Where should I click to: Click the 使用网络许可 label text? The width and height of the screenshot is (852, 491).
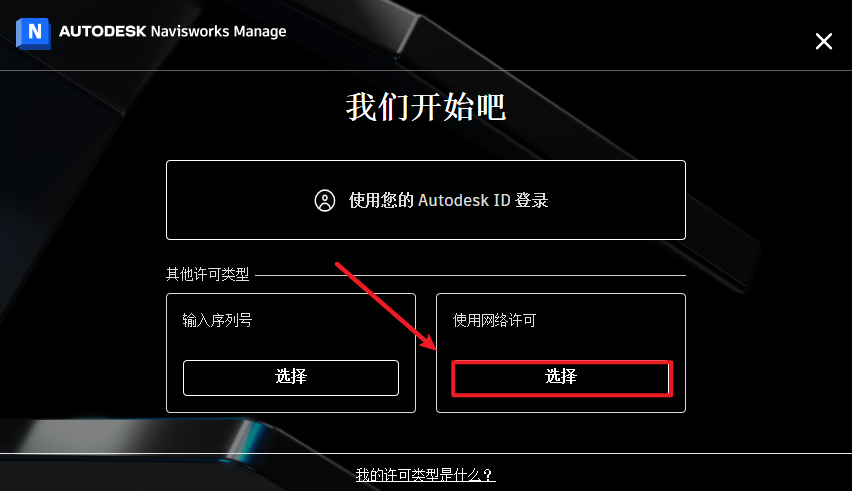click(x=494, y=320)
